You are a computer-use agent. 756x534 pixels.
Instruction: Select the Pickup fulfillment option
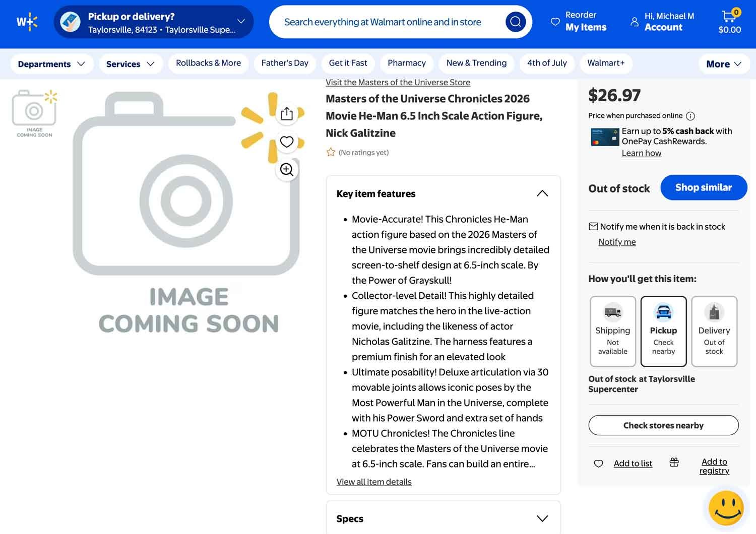pyautogui.click(x=663, y=331)
